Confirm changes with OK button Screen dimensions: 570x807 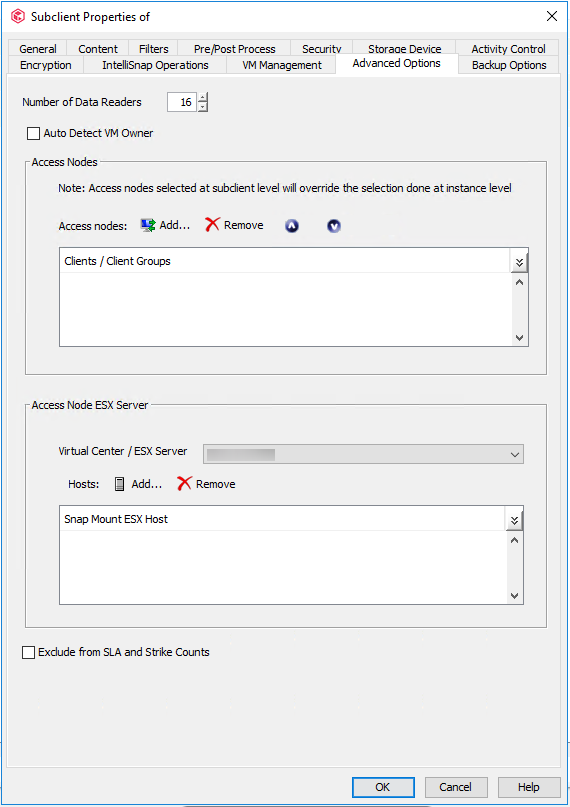pyautogui.click(x=383, y=787)
